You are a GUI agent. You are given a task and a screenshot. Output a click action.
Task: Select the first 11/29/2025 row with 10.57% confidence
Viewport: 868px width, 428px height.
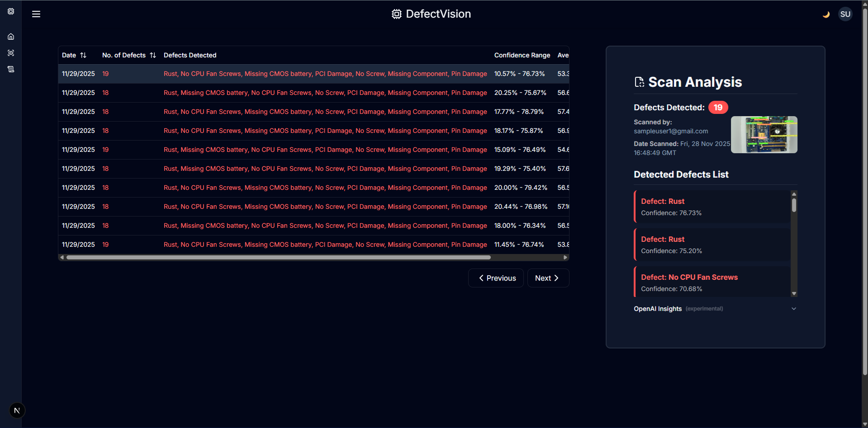313,74
